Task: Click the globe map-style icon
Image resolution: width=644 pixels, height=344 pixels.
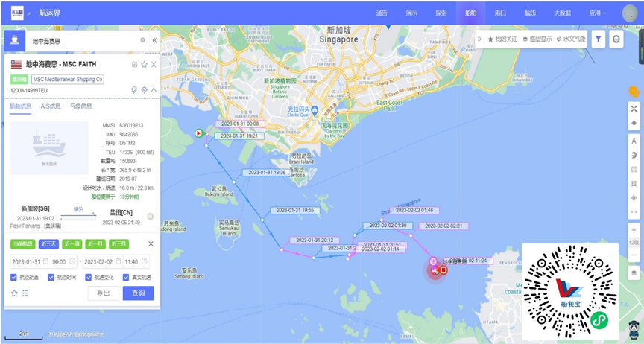Action: click(x=616, y=39)
